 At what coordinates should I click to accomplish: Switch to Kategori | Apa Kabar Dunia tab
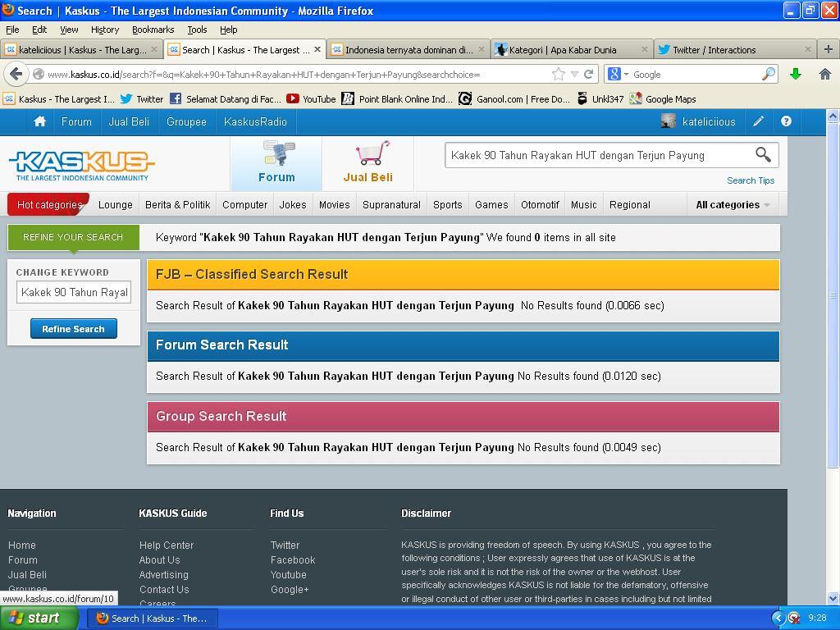click(571, 49)
